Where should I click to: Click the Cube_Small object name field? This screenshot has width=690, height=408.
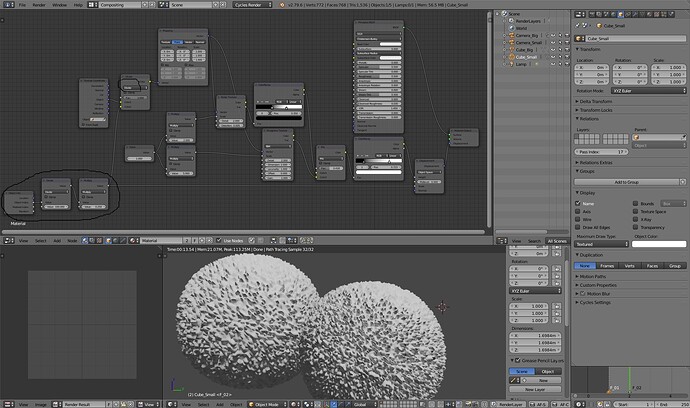tap(635, 39)
